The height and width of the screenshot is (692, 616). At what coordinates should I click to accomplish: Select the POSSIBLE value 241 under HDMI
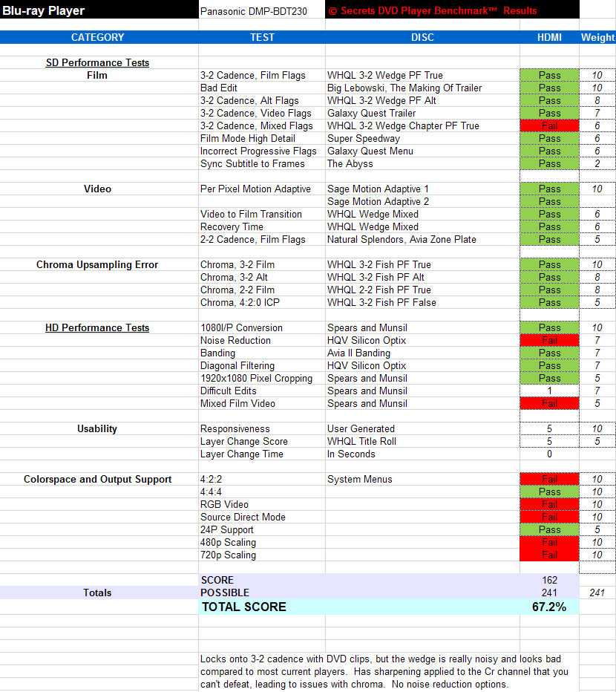(x=549, y=593)
